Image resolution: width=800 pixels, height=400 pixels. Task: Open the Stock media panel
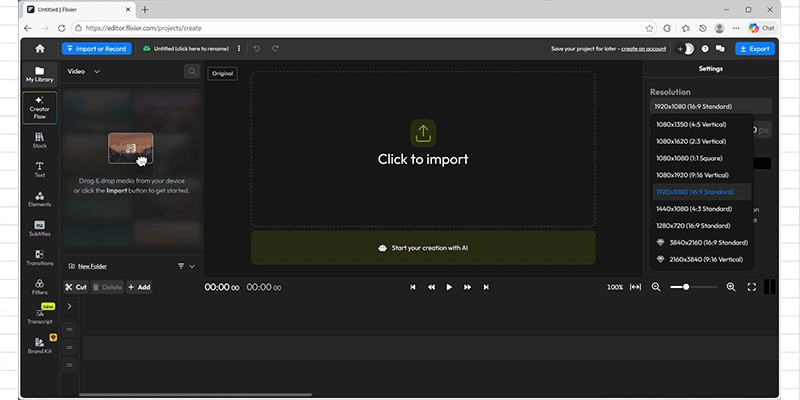(40, 140)
